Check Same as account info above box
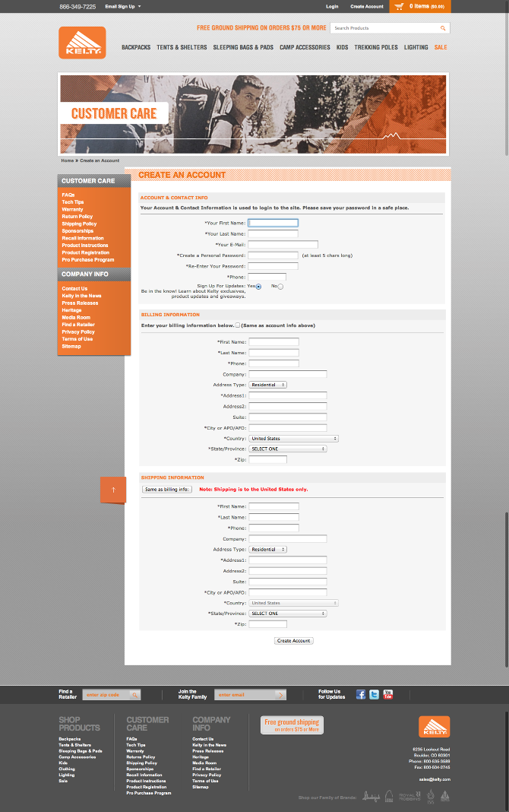The width and height of the screenshot is (509, 812). (238, 325)
